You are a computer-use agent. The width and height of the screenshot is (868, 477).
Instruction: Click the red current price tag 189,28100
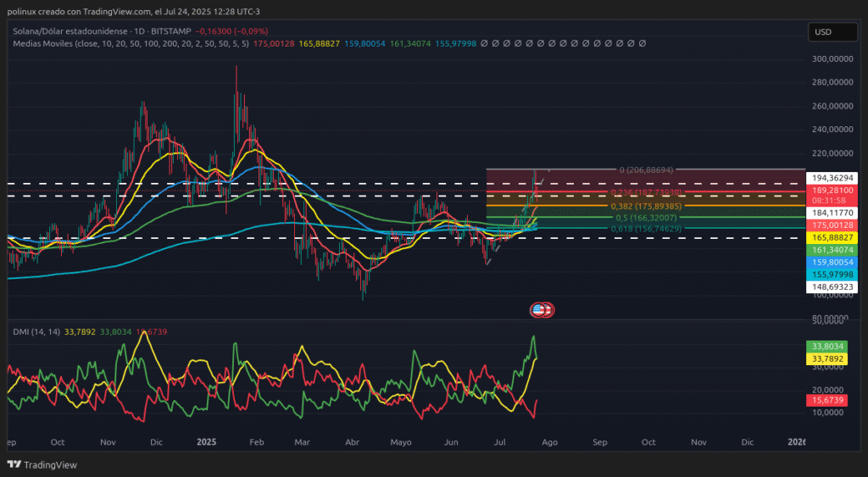tap(832, 191)
